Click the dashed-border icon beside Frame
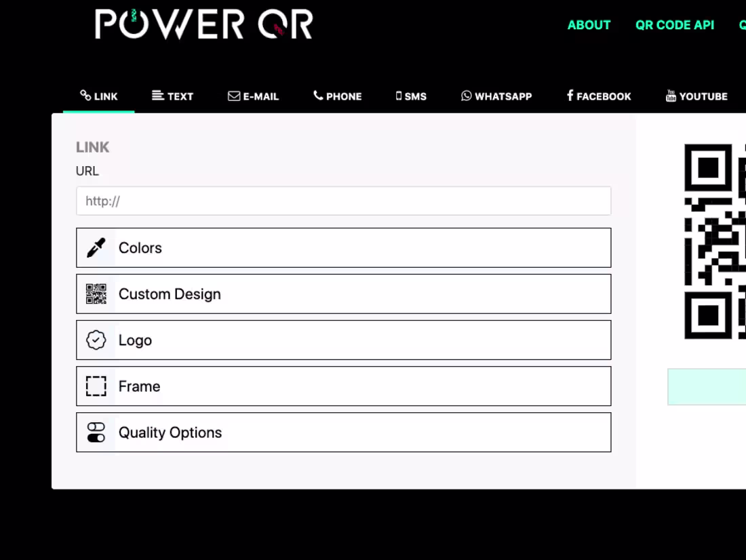 click(x=96, y=386)
